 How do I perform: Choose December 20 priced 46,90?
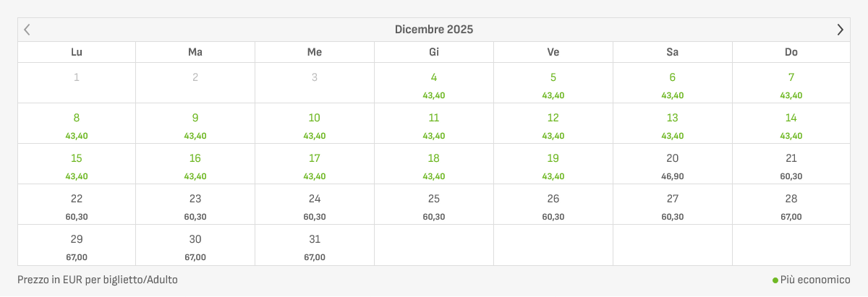point(673,164)
